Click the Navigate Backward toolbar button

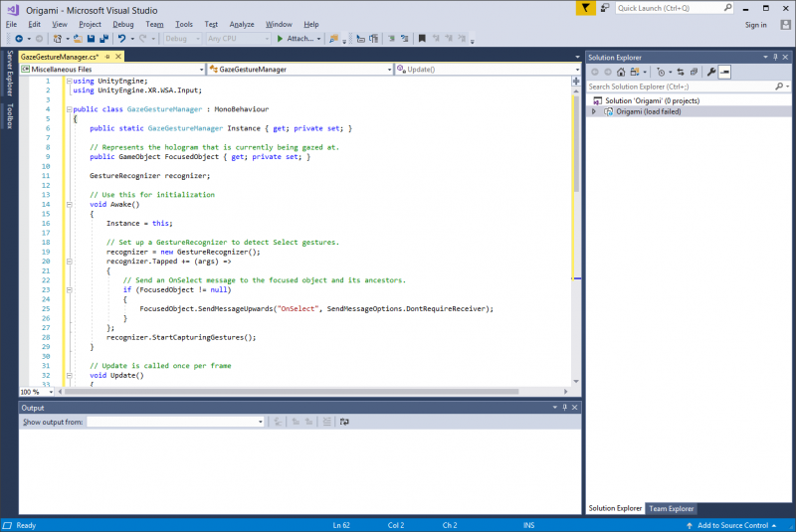click(x=19, y=39)
